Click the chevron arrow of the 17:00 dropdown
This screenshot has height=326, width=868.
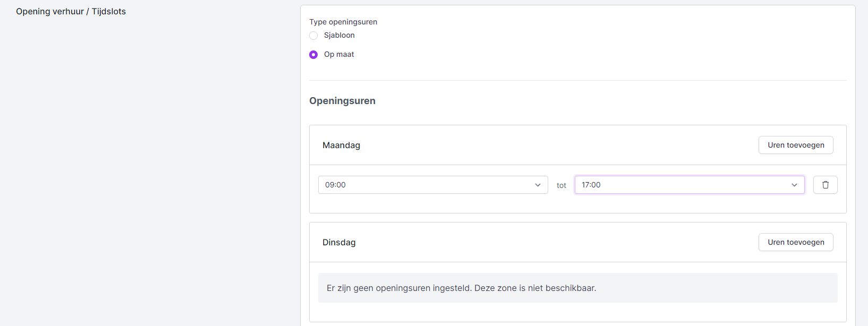coord(794,185)
